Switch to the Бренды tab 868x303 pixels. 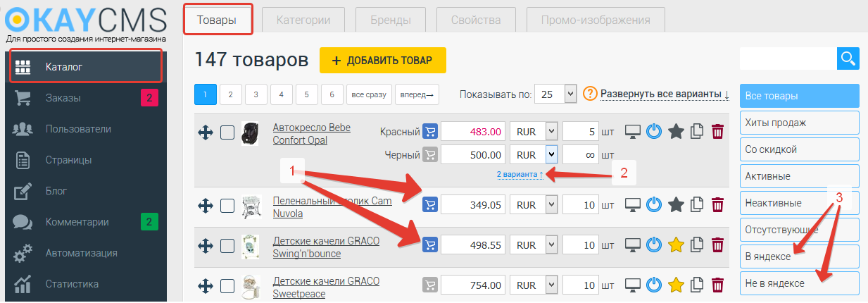[391, 20]
